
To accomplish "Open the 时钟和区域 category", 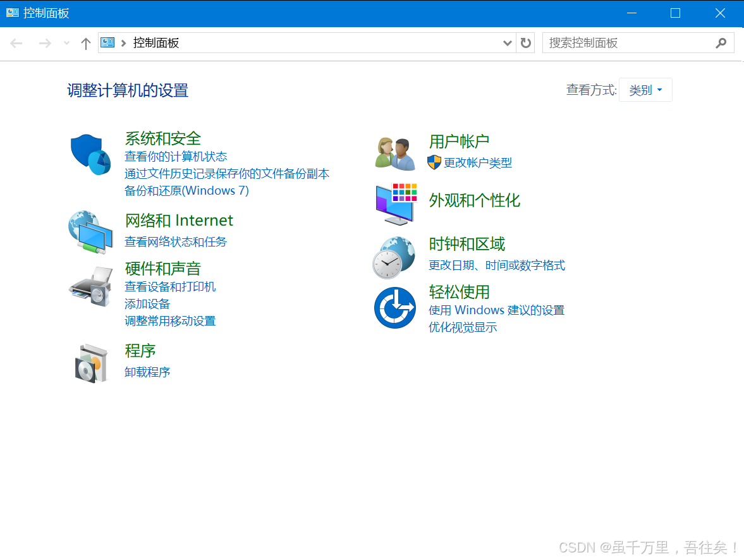I will (467, 243).
